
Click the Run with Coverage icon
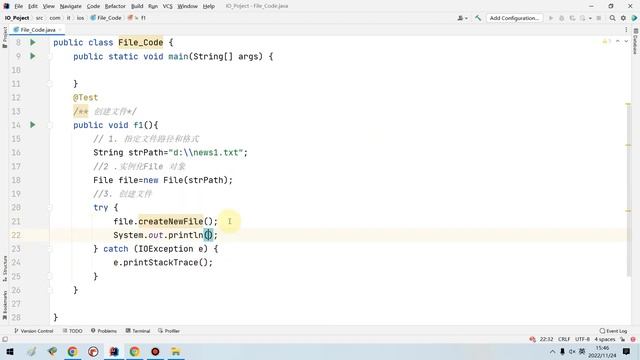(572, 18)
